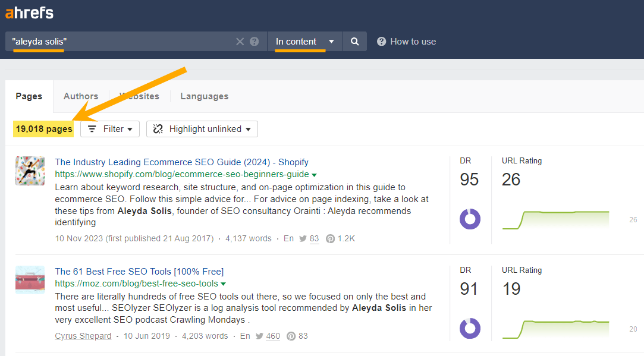The image size is (644, 356).
Task: Open the Filter dropdown
Action: (x=109, y=128)
